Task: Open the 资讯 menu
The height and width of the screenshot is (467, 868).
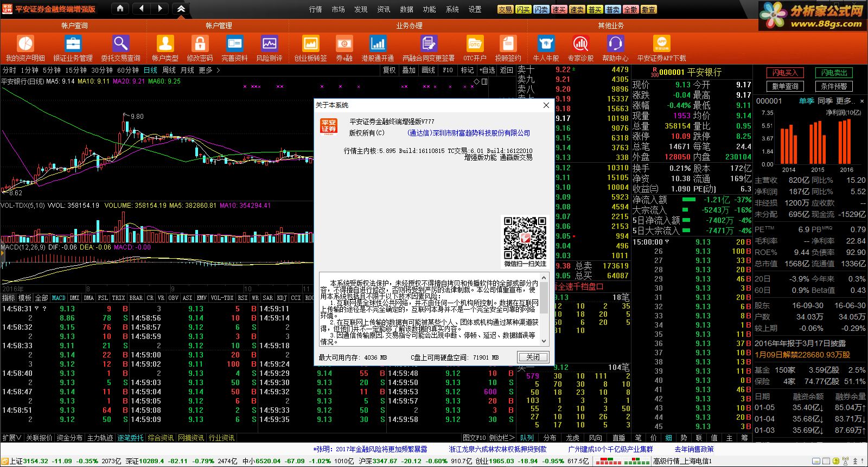Action: 384,9
